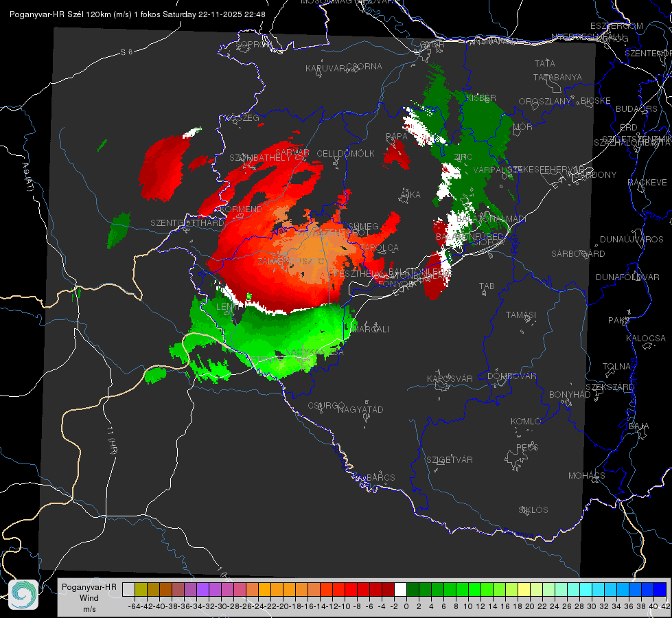The width and height of the screenshot is (672, 618).
Task: Click the ZALAEGERSZEG label in orange echo
Action: 291,261
